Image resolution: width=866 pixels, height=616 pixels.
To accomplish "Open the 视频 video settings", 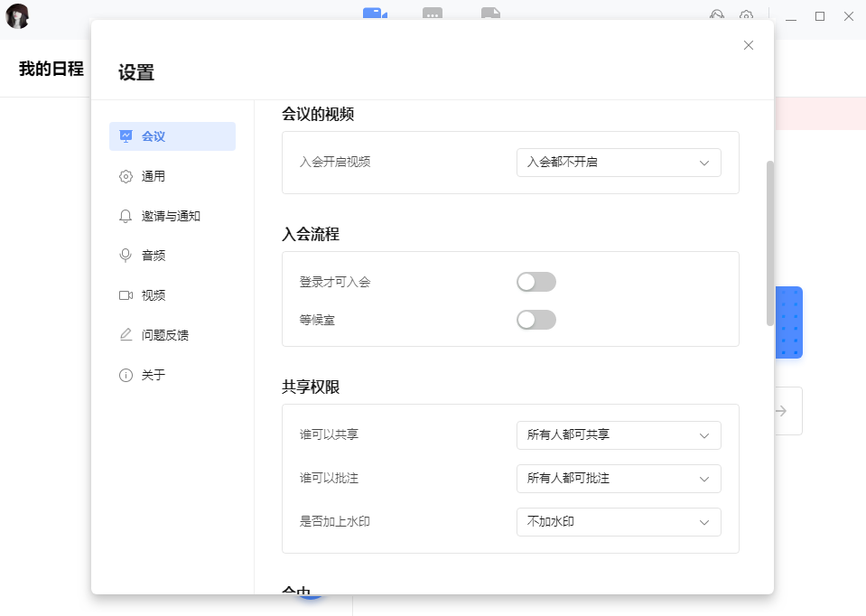I will pos(152,294).
